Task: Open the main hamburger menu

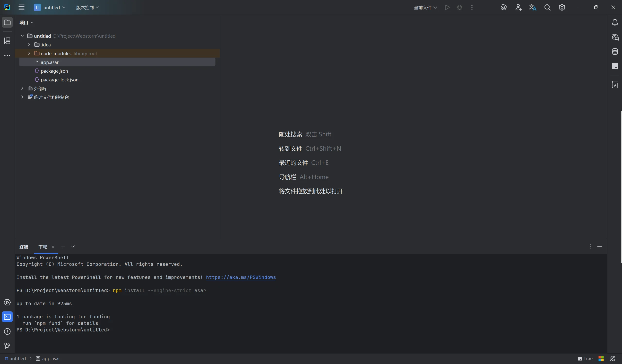Action: coord(21,7)
